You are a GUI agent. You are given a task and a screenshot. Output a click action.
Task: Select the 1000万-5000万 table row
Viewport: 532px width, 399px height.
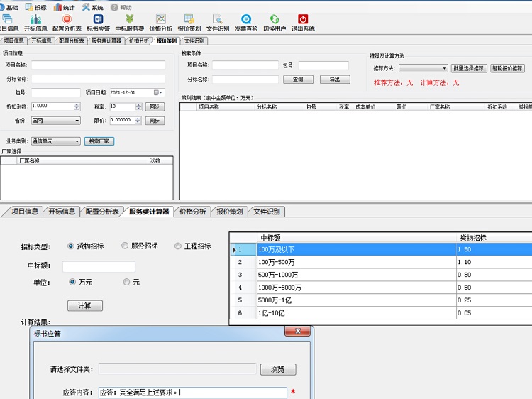(381, 288)
